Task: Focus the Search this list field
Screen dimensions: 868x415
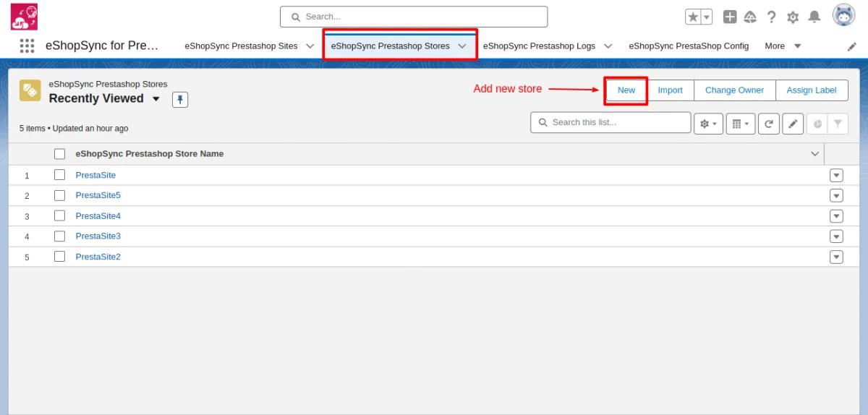Action: click(610, 122)
